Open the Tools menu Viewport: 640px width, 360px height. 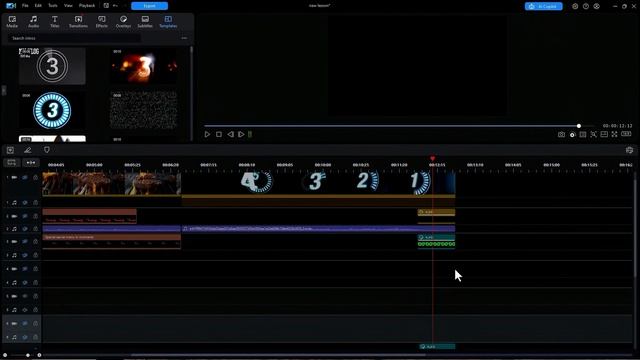click(x=53, y=6)
